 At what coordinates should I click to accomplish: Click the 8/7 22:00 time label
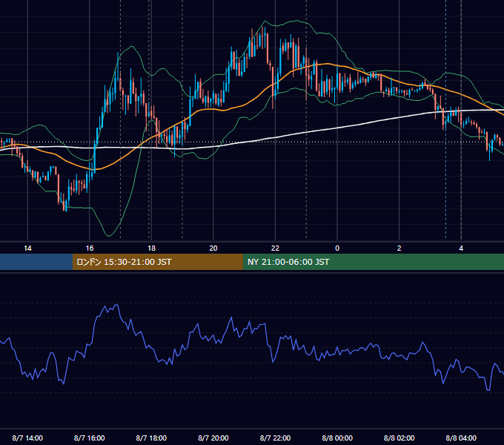[x=275, y=438]
